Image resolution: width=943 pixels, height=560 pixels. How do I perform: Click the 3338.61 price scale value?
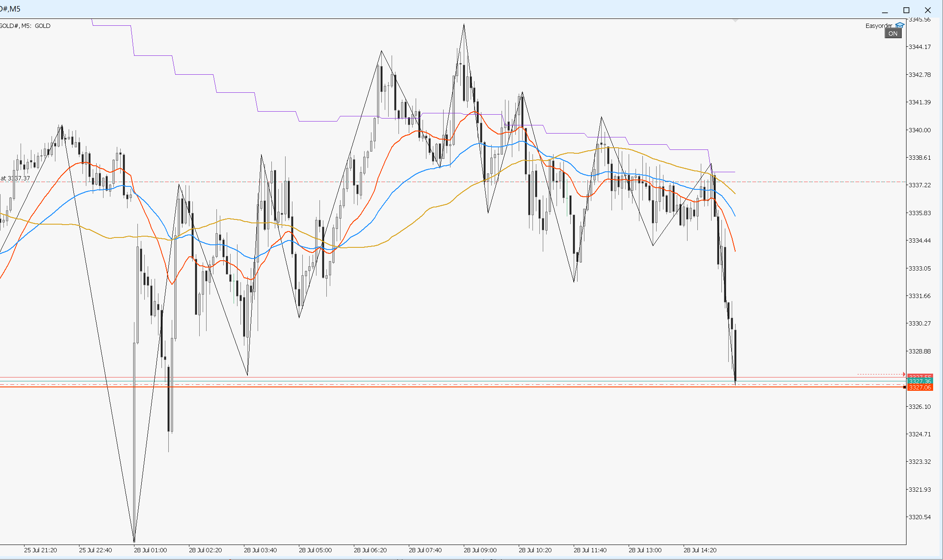point(919,158)
